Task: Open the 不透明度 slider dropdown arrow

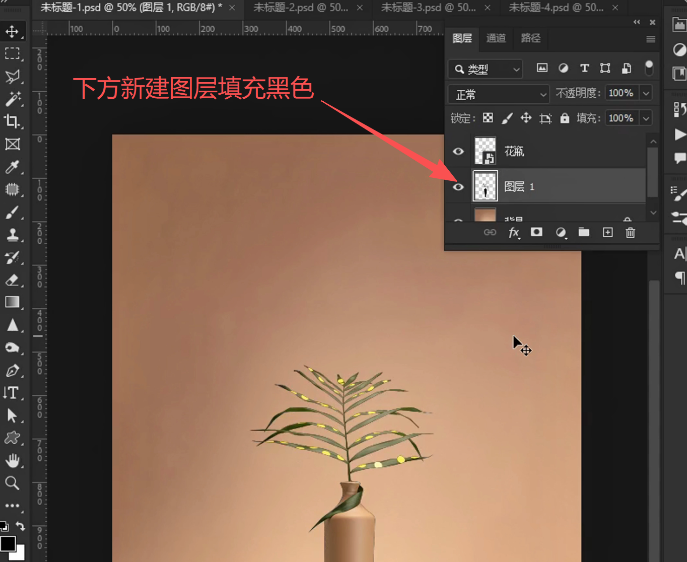Action: [646, 93]
